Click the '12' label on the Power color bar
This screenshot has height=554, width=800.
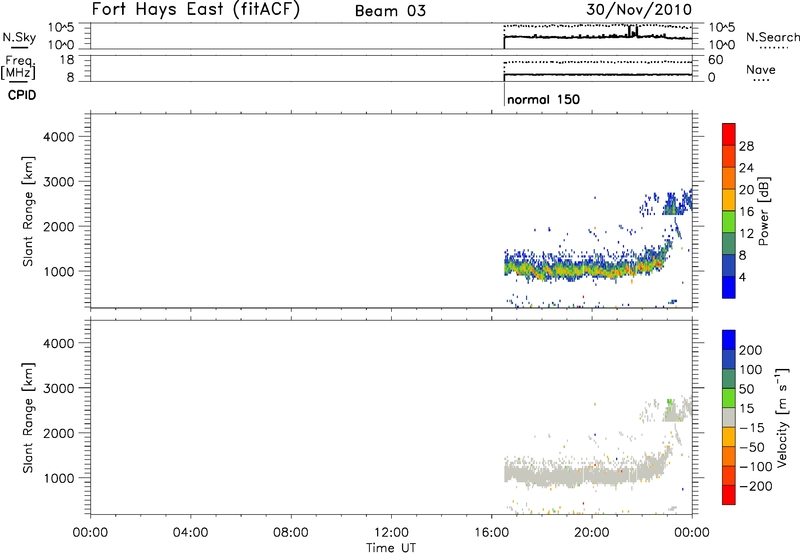746,234
